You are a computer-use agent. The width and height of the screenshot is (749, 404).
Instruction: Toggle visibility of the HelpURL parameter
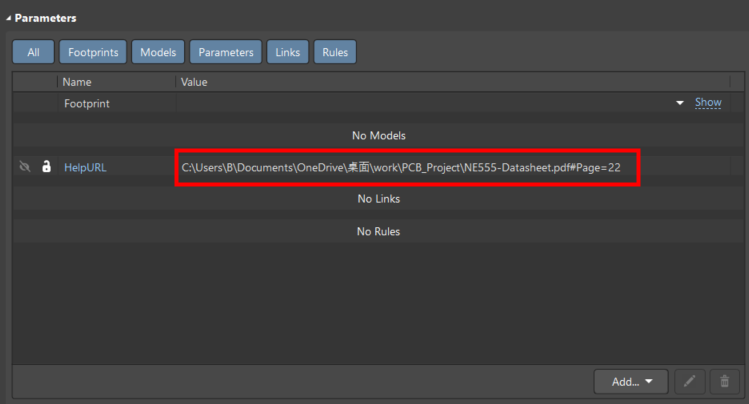(x=25, y=167)
